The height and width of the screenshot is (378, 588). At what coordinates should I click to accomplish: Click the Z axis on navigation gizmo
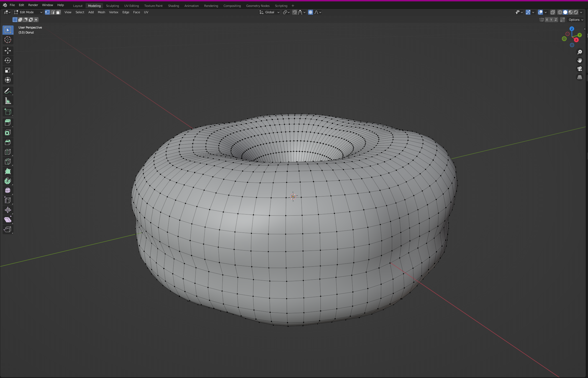(572, 29)
